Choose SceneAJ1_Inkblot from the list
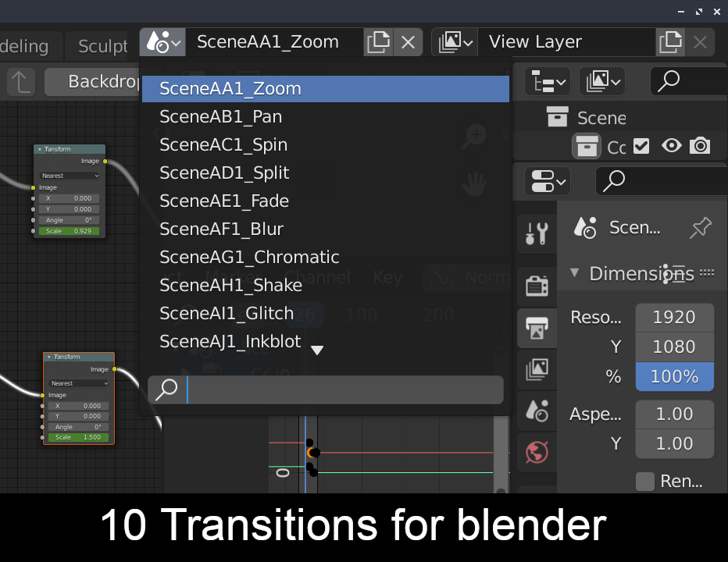728x562 pixels. coord(326,341)
